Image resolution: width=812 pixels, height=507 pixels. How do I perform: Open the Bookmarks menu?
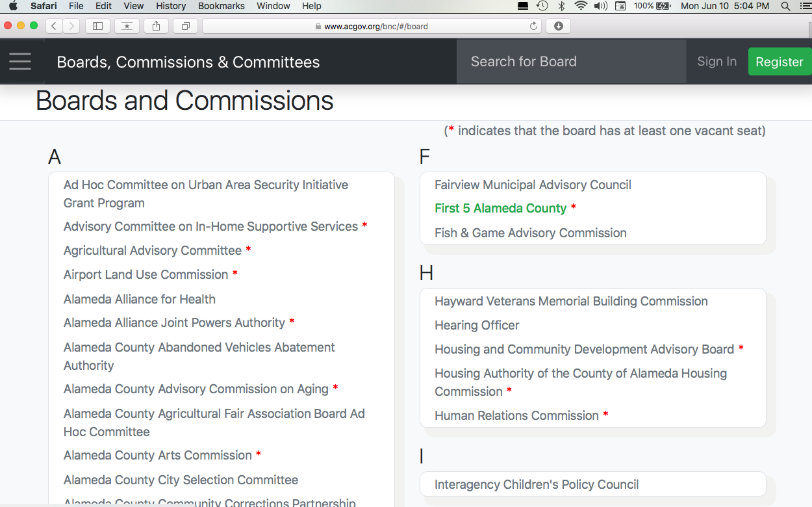(x=221, y=6)
